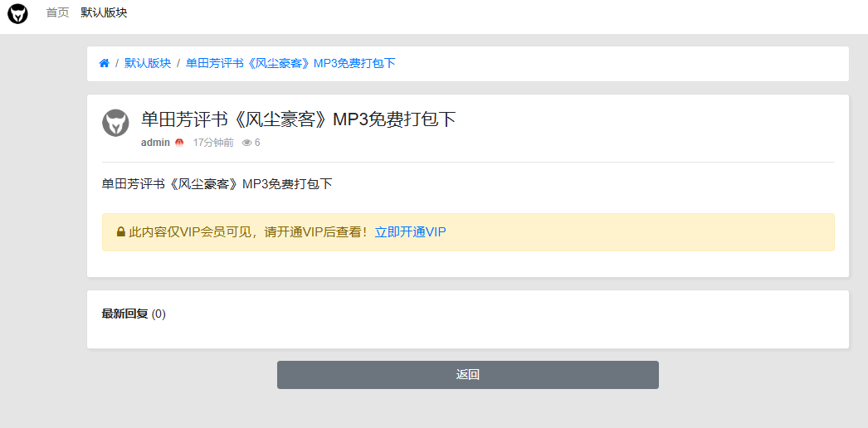Click the large post title heading

click(x=299, y=119)
